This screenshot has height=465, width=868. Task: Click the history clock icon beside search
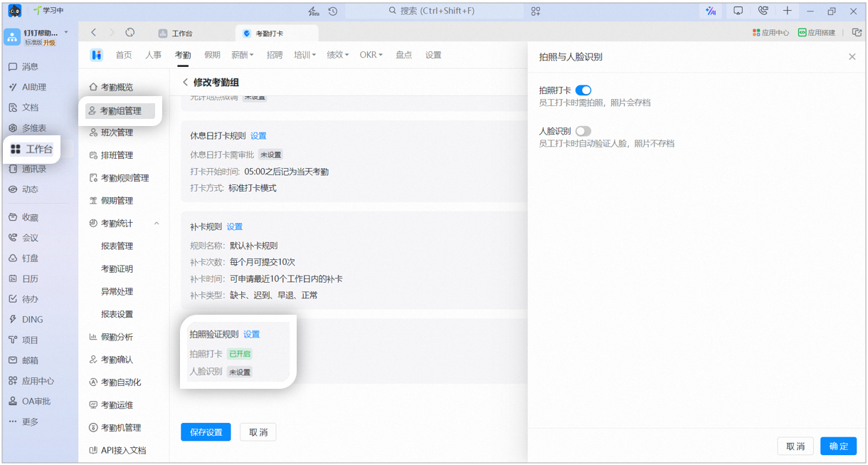coord(333,11)
